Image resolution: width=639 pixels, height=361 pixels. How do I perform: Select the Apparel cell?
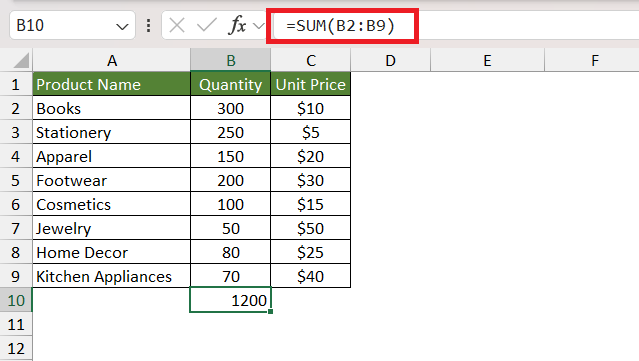click(112, 156)
